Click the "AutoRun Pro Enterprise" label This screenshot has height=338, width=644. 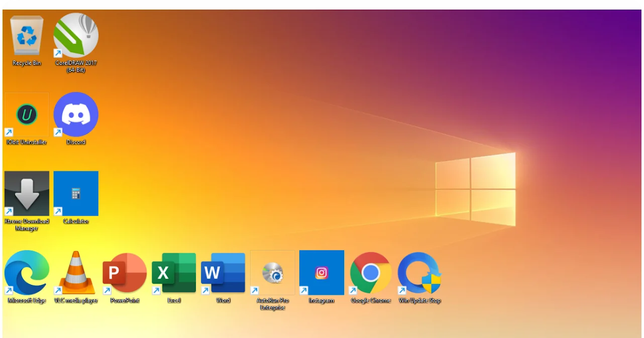[x=273, y=304]
